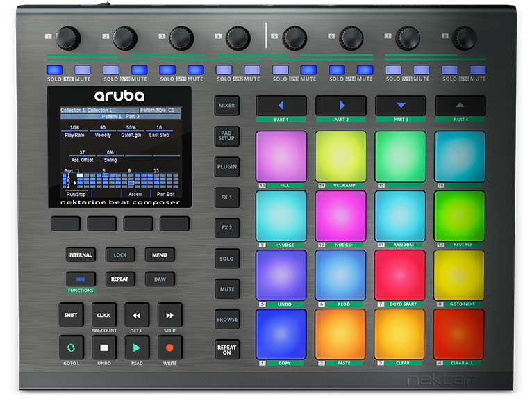The image size is (532, 399).
Task: Select the Mixer mode button
Action: pos(226,106)
